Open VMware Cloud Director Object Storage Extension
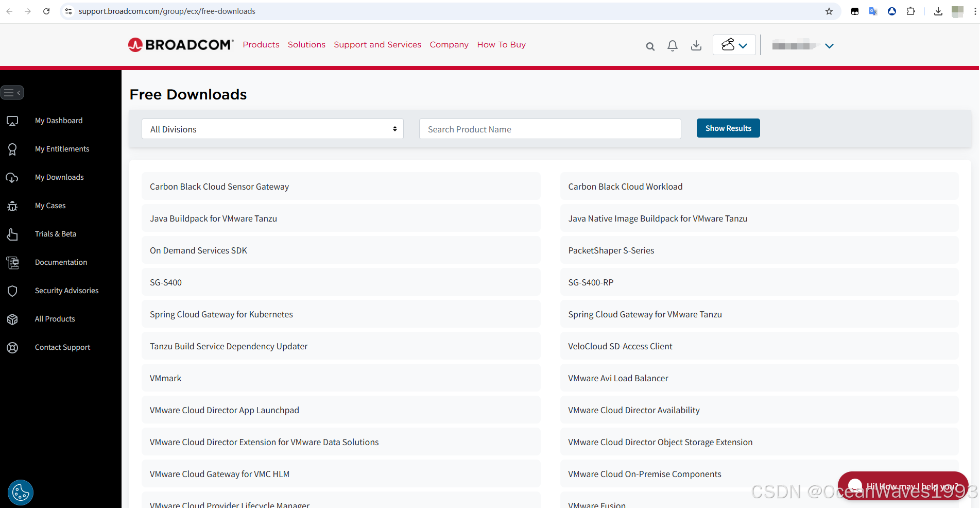The image size is (980, 508). click(x=759, y=442)
